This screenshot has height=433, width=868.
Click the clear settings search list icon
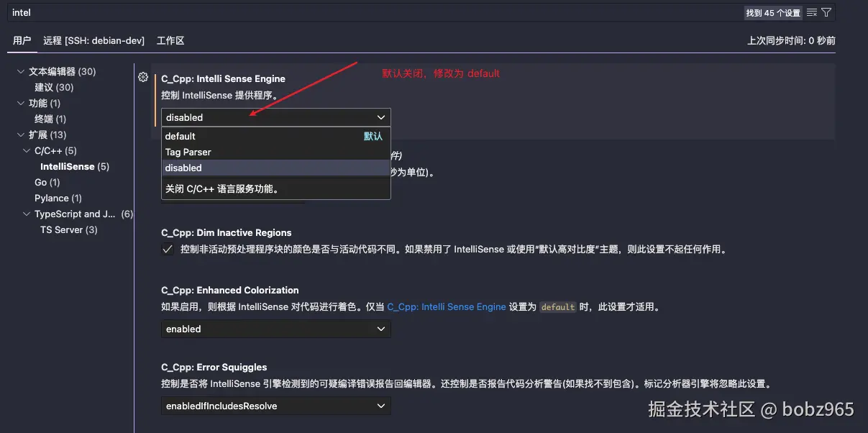pos(812,12)
